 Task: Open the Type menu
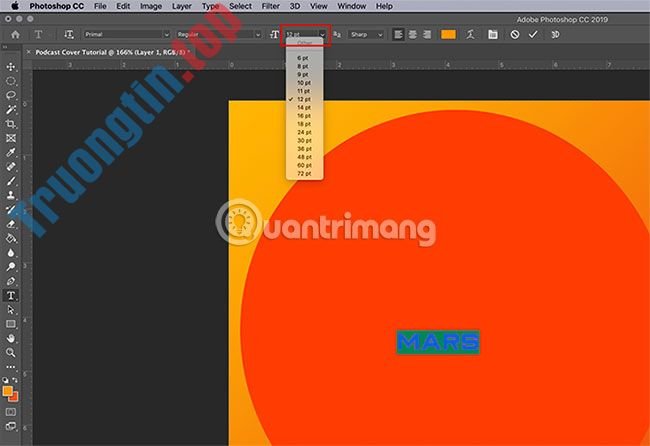click(x=210, y=6)
